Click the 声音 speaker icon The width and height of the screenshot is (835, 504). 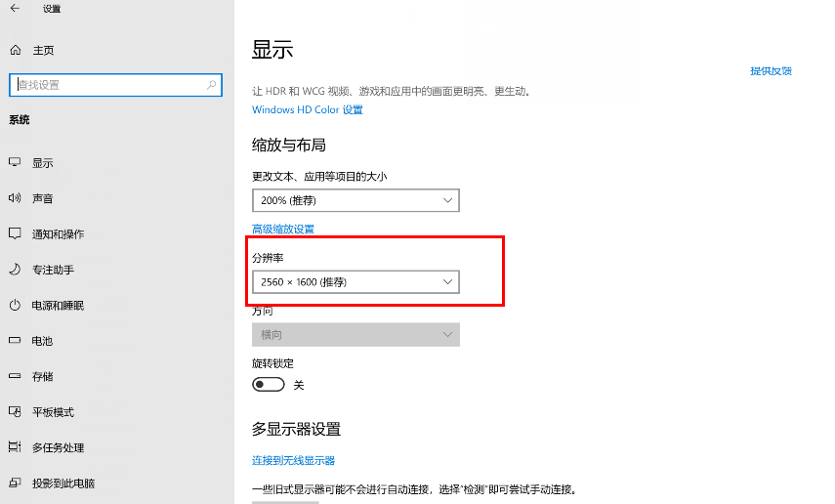coord(15,198)
